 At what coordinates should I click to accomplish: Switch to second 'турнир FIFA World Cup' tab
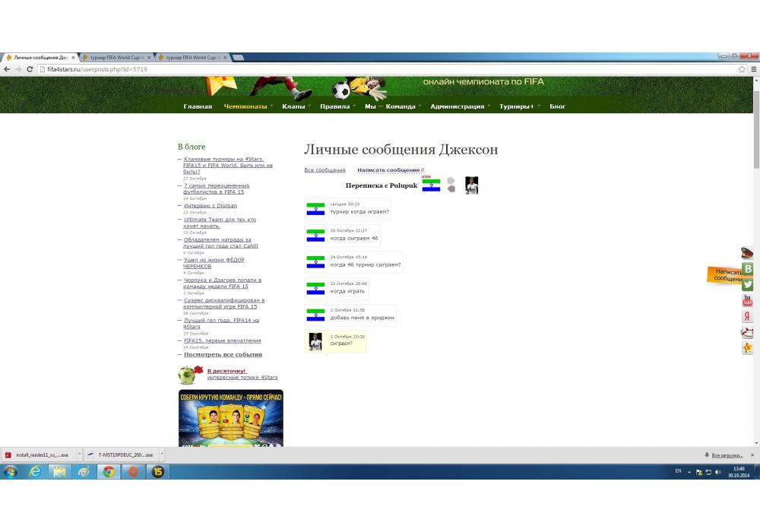pyautogui.click(x=116, y=57)
